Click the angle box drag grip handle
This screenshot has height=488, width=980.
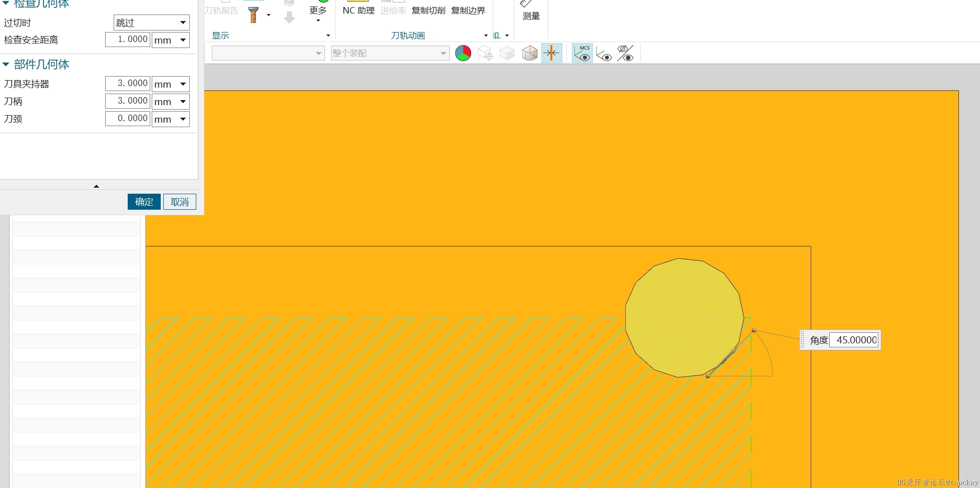pos(803,340)
